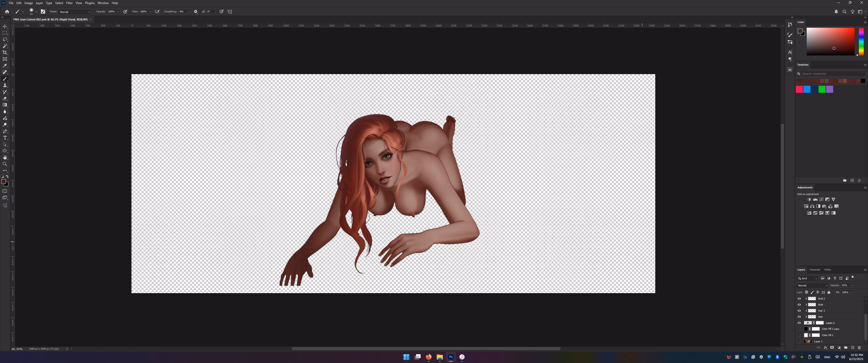Select the Eraser tool
The height and width of the screenshot is (363, 868).
point(5,98)
